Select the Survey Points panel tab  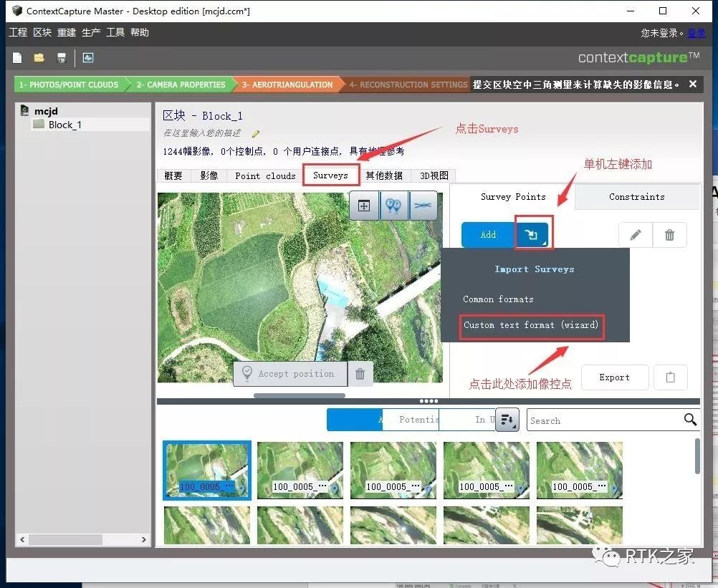(x=513, y=197)
